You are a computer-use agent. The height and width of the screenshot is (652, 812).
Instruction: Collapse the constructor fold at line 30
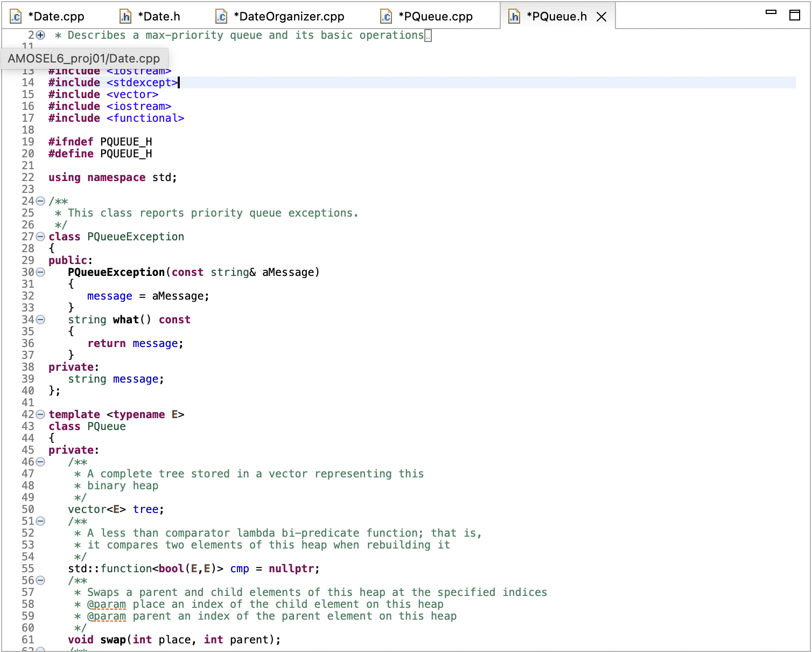(x=40, y=272)
